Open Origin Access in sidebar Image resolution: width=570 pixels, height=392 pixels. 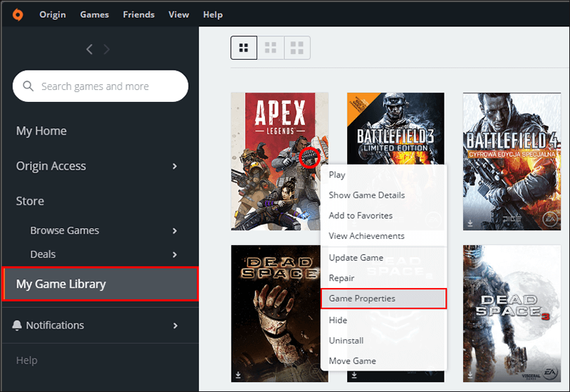point(51,166)
